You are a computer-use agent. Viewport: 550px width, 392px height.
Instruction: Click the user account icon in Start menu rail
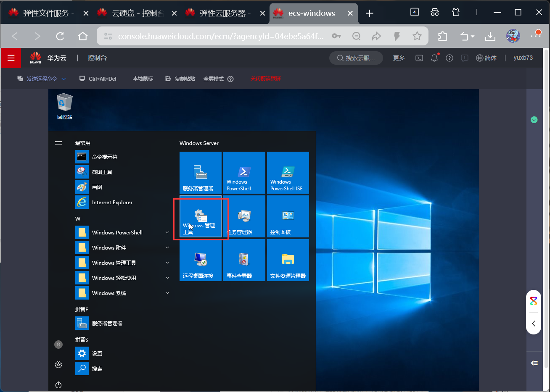tap(58, 345)
